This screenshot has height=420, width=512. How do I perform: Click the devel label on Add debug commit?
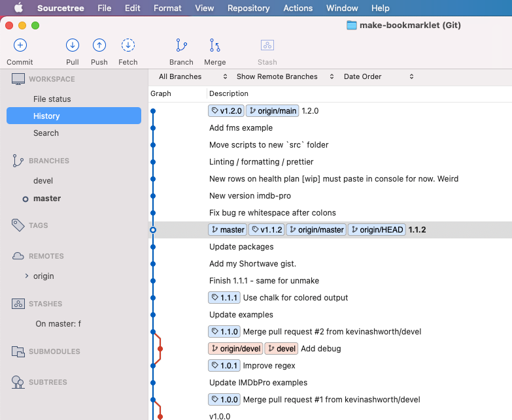281,349
